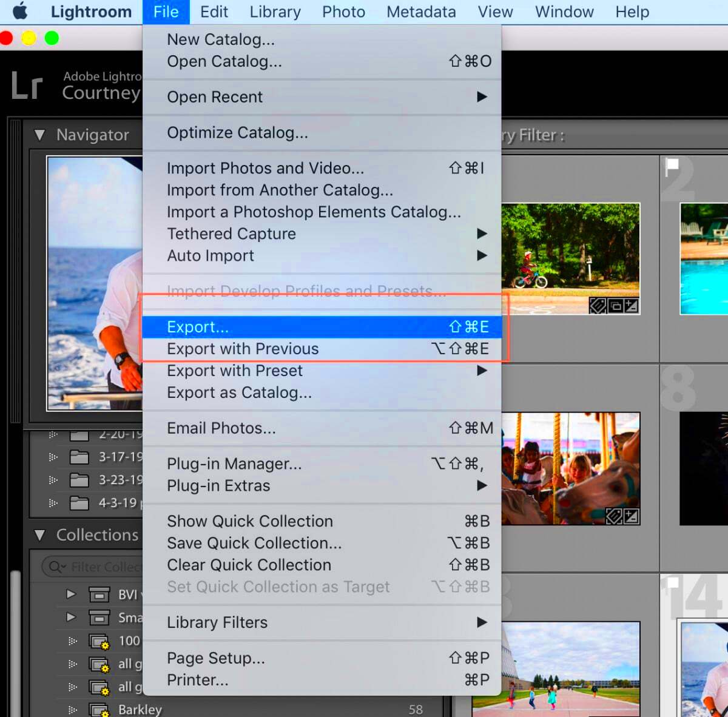728x717 pixels.
Task: Expand the Sma collection set
Action: 71,617
